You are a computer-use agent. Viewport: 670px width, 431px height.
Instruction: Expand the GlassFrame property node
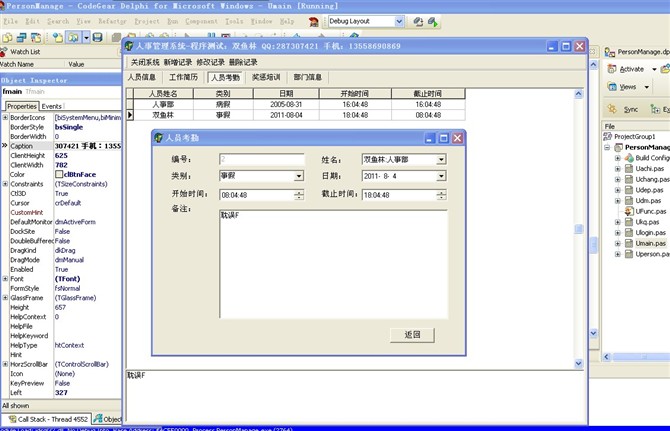point(5,298)
